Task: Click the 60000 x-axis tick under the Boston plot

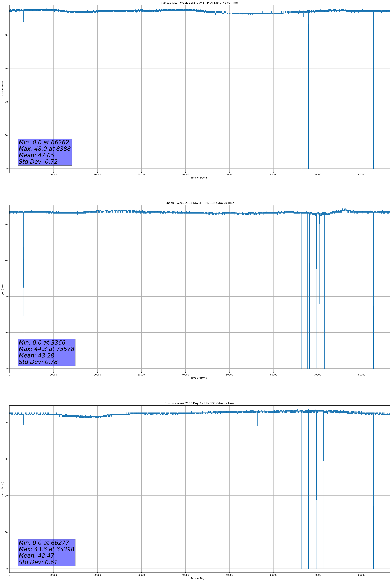Action: [273, 575]
